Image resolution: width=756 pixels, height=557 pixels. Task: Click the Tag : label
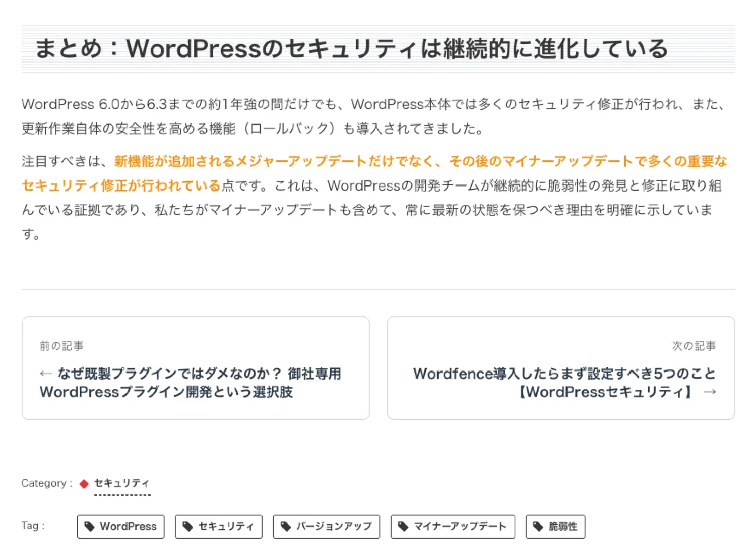33,526
